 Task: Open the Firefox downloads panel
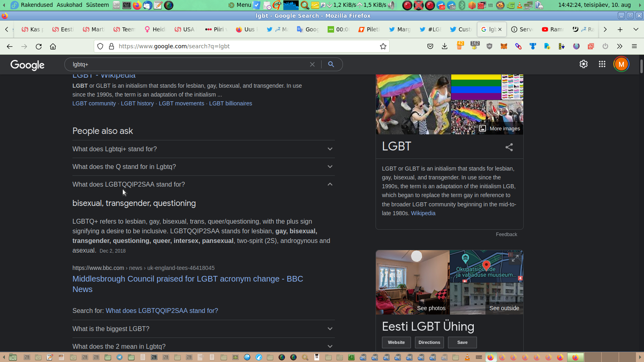[445, 46]
